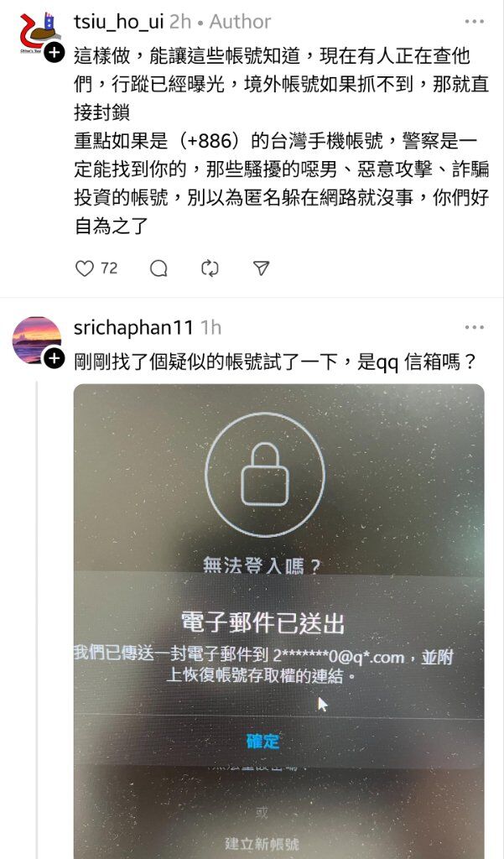Click the 2h timestamp on first post
This screenshot has width=504, height=859.
coord(180,22)
